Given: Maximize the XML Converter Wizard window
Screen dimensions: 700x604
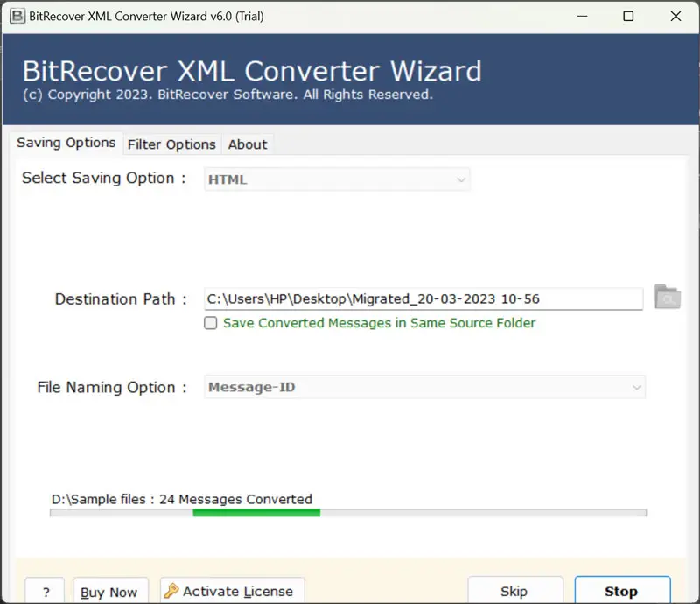Looking at the screenshot, I should click(x=628, y=16).
